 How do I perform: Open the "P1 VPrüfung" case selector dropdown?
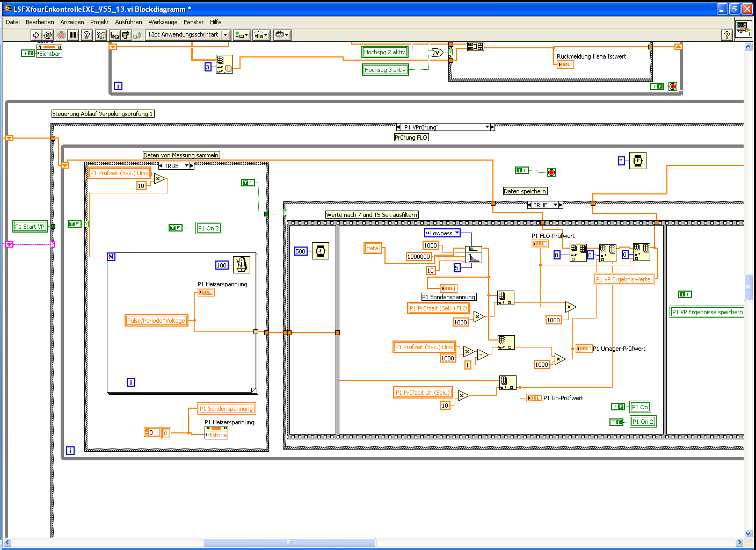click(x=488, y=127)
